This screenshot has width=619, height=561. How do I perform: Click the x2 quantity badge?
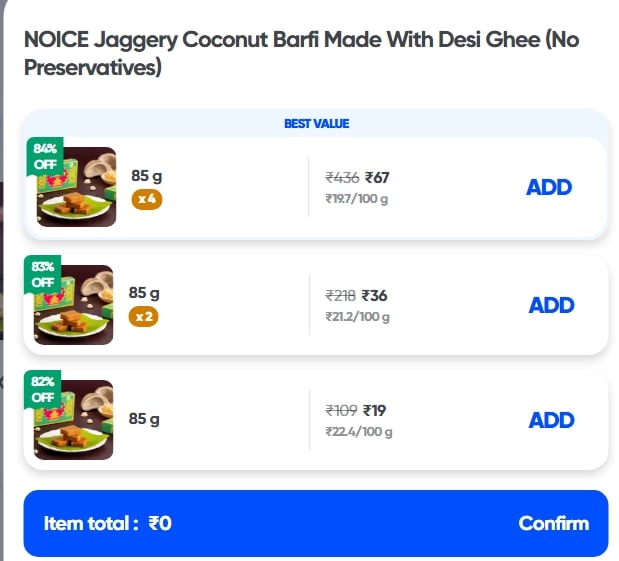(x=144, y=317)
